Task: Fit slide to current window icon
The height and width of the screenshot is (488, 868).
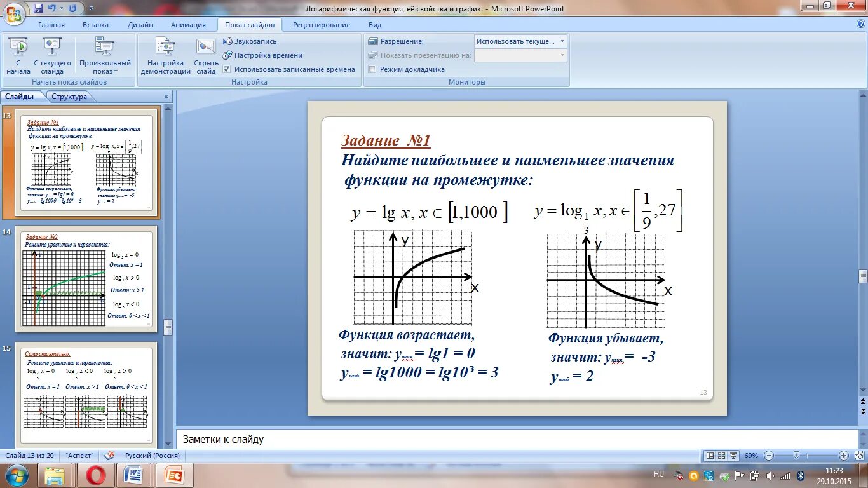Action: pos(858,456)
